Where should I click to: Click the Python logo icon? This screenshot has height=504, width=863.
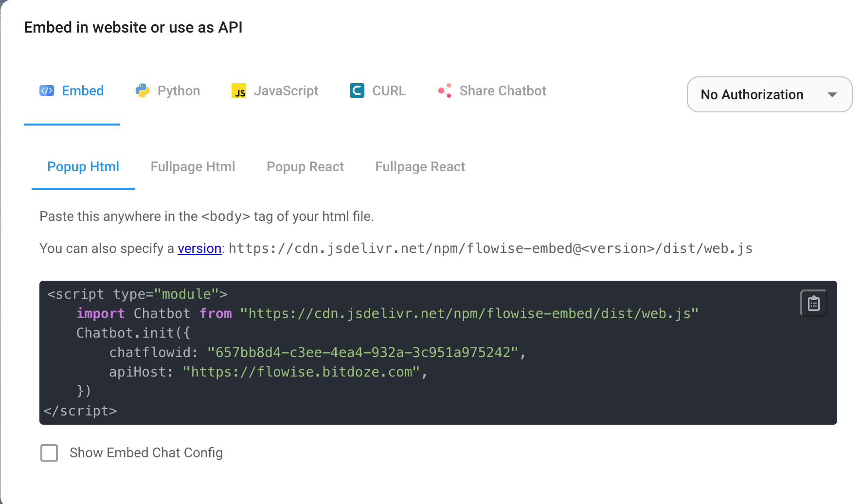142,90
